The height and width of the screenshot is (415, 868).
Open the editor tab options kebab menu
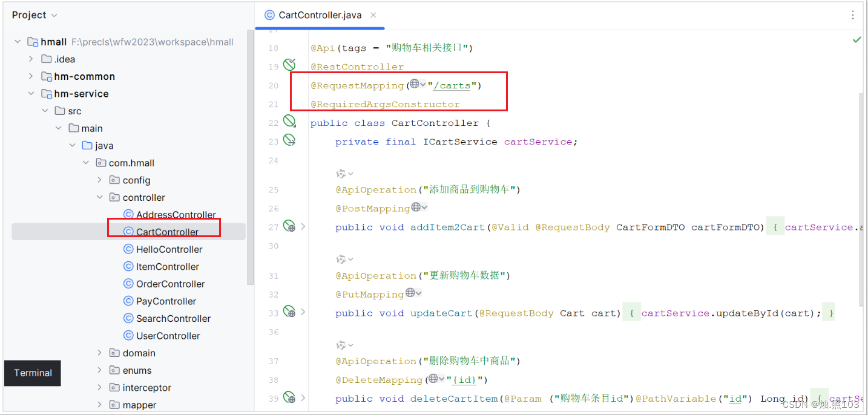click(853, 15)
